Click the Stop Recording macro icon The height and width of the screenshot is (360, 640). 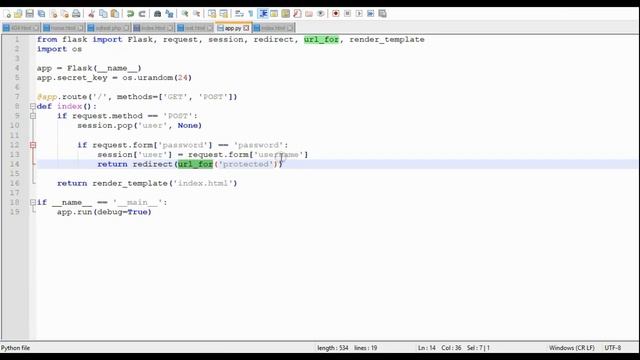[x=347, y=14]
